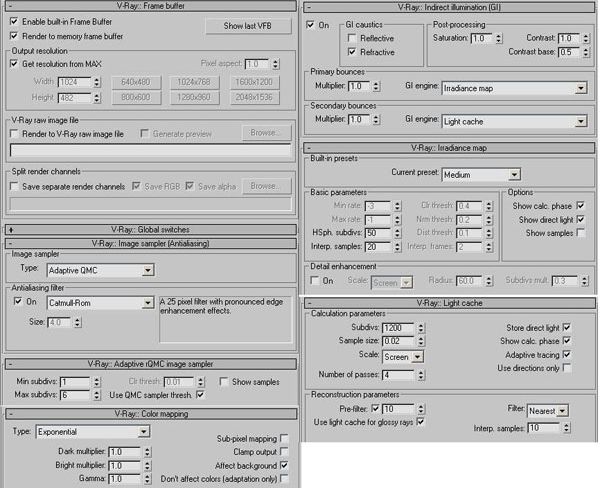Toggle Adaptive tracing checkbox
Screen dimensions: 600x488
point(567,354)
